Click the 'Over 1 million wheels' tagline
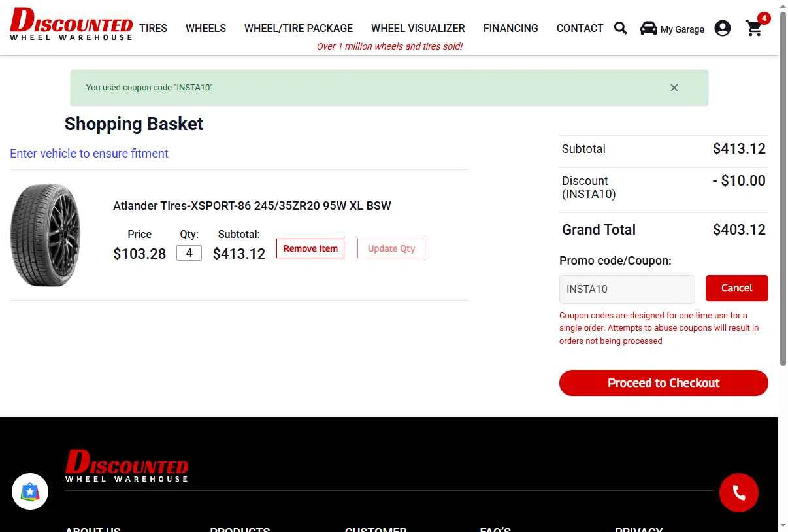This screenshot has height=532, width=788. point(389,46)
